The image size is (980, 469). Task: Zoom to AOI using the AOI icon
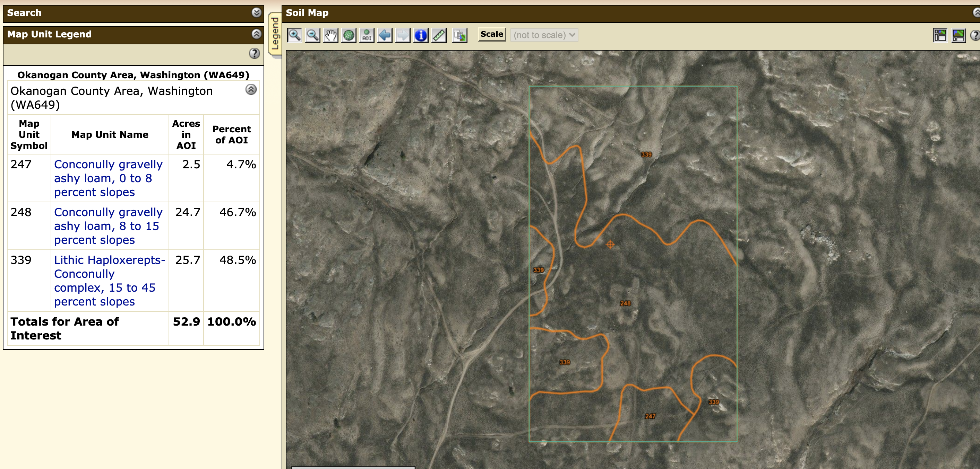367,35
